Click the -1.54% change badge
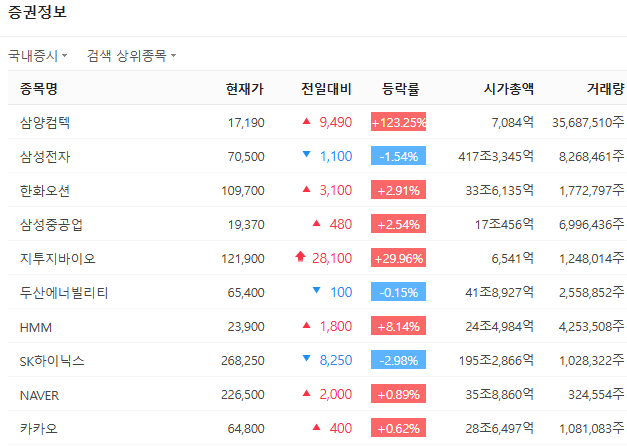This screenshot has width=627, height=447. pos(398,156)
